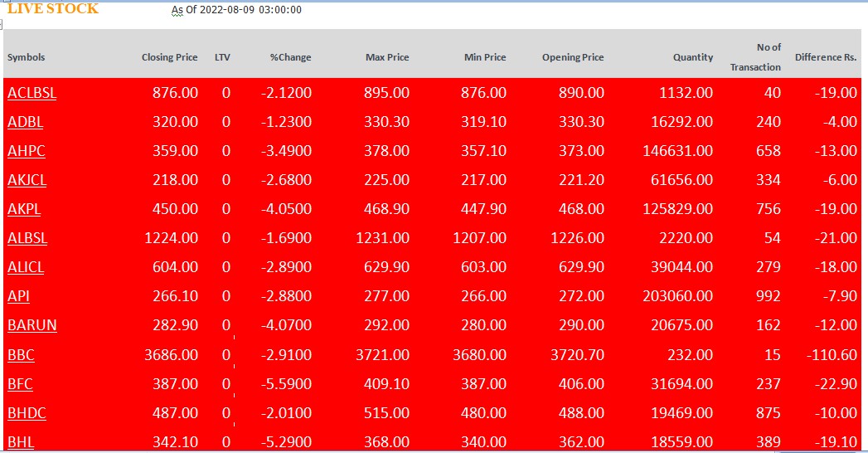Select BARUN %change -4.0700
This screenshot has width=868, height=453.
click(x=286, y=325)
